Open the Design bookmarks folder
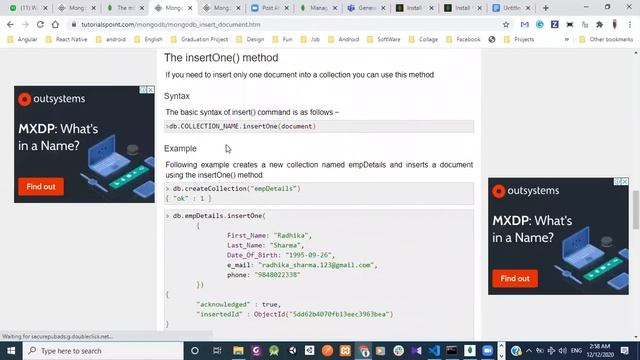 250,40
